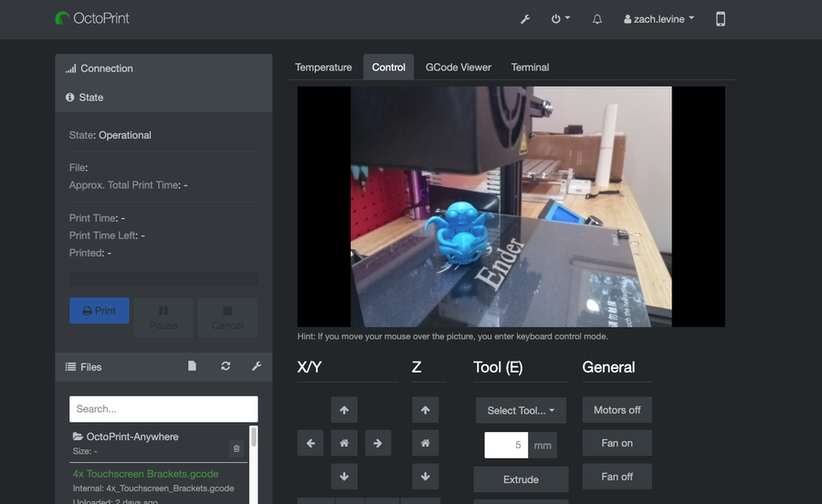This screenshot has height=504, width=822.
Task: Refresh the Files list
Action: coord(226,366)
